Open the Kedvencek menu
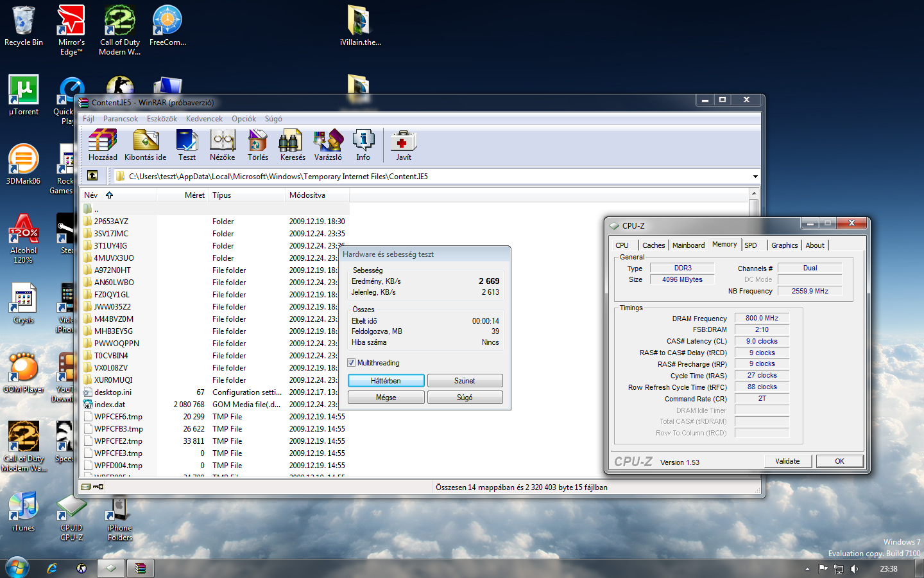 click(204, 119)
